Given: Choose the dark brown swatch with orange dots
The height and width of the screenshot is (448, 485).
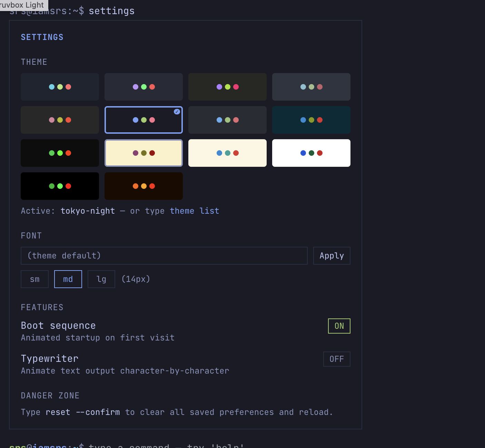Looking at the screenshot, I should pyautogui.click(x=143, y=186).
